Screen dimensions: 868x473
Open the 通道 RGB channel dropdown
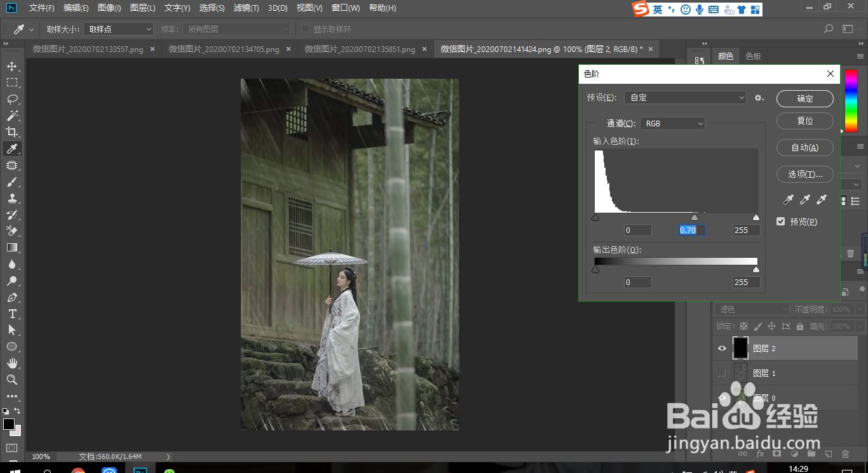click(x=672, y=124)
